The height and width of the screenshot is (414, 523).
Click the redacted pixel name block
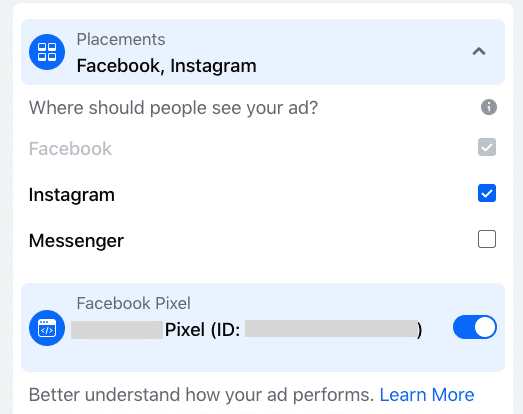[117, 330]
